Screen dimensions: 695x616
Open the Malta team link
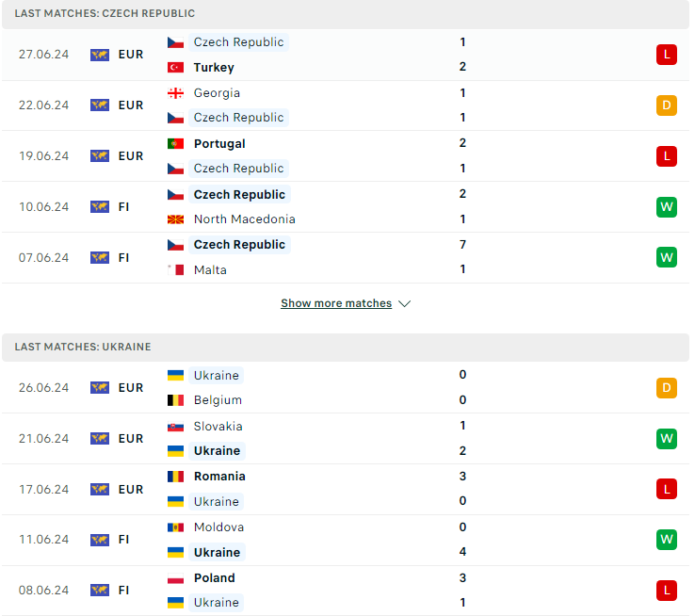[x=210, y=270]
